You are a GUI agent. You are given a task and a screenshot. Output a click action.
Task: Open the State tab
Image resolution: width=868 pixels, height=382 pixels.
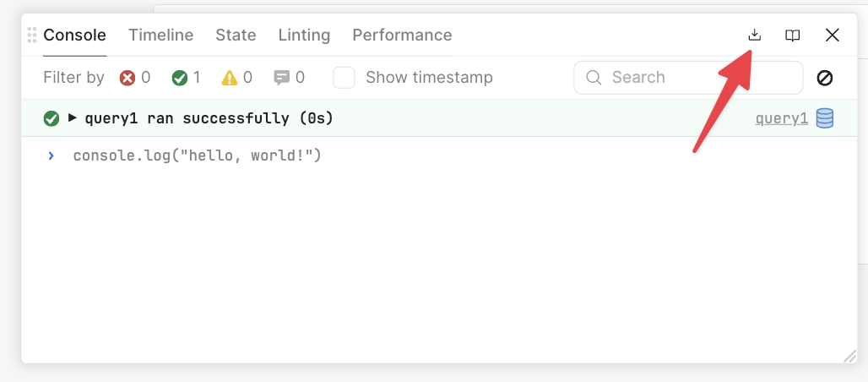point(236,35)
